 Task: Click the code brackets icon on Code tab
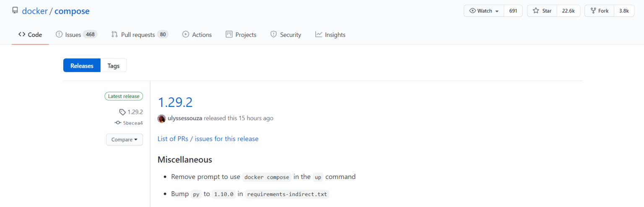coord(22,35)
